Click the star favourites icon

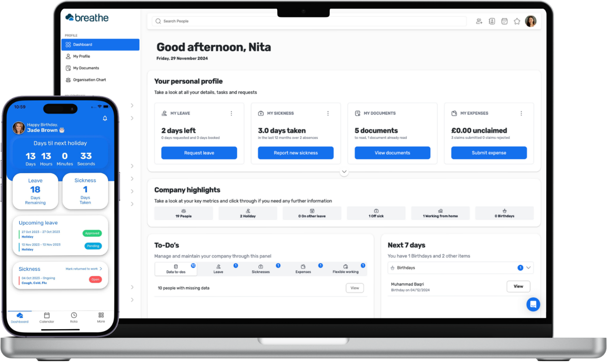[x=517, y=21]
